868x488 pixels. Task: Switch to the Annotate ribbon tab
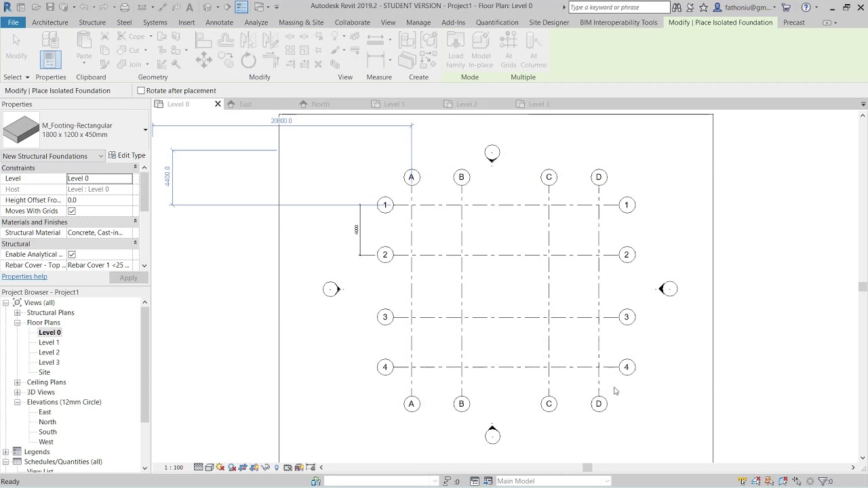219,22
